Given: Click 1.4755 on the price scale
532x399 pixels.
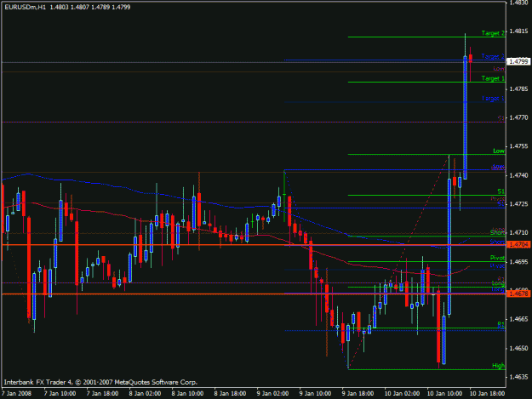Looking at the screenshot, I should tap(518, 146).
